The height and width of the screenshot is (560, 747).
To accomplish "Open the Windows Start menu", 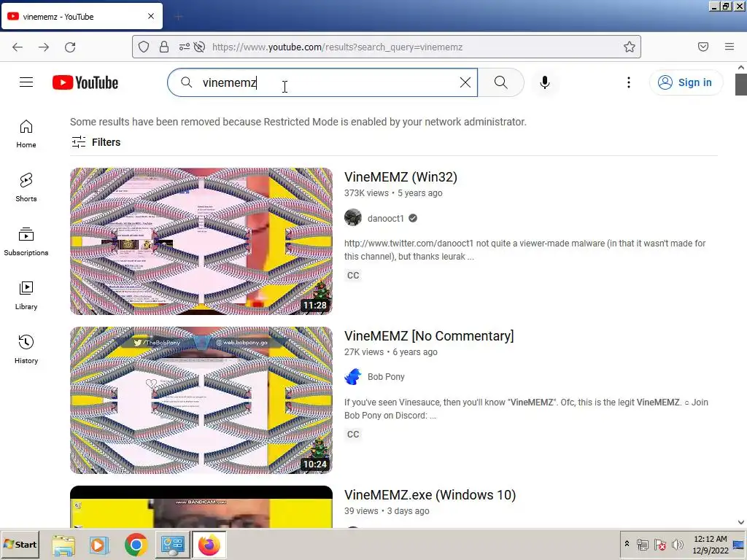I will pos(20,544).
